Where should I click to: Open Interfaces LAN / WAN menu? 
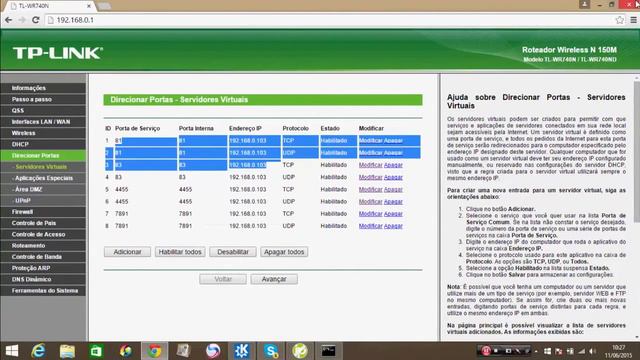click(x=43, y=122)
